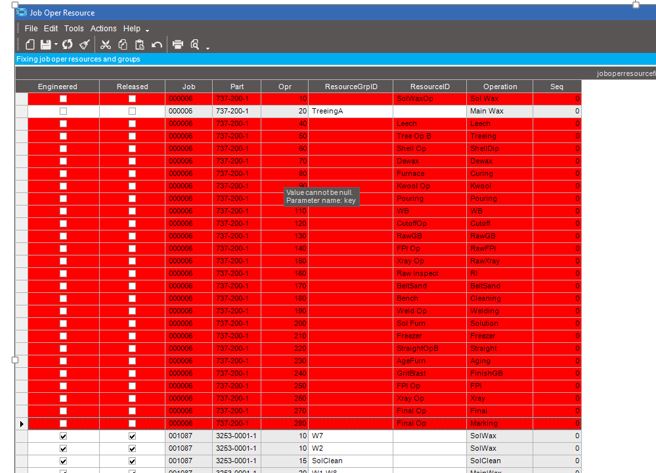
Task: Click the Save floppy disk icon
Action: coord(46,44)
